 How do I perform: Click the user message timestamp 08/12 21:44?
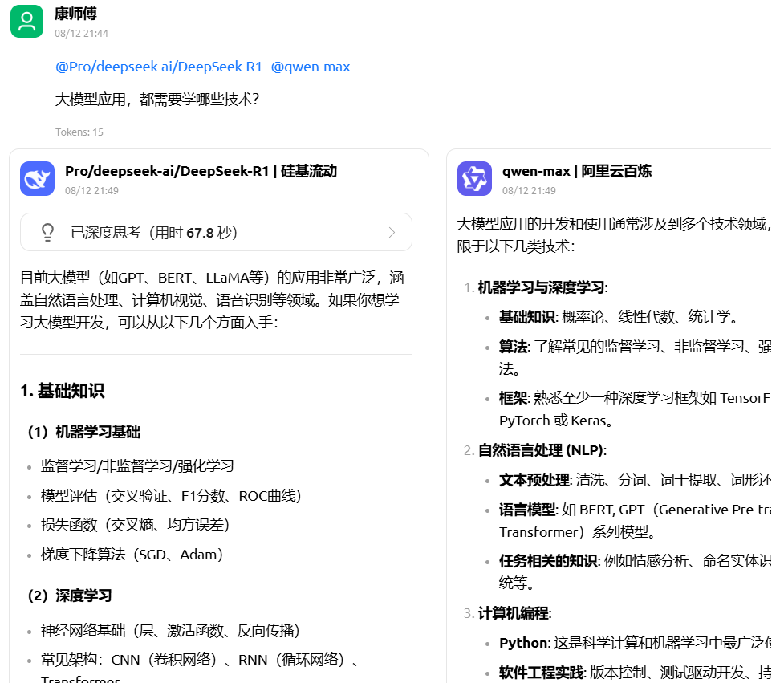click(81, 34)
